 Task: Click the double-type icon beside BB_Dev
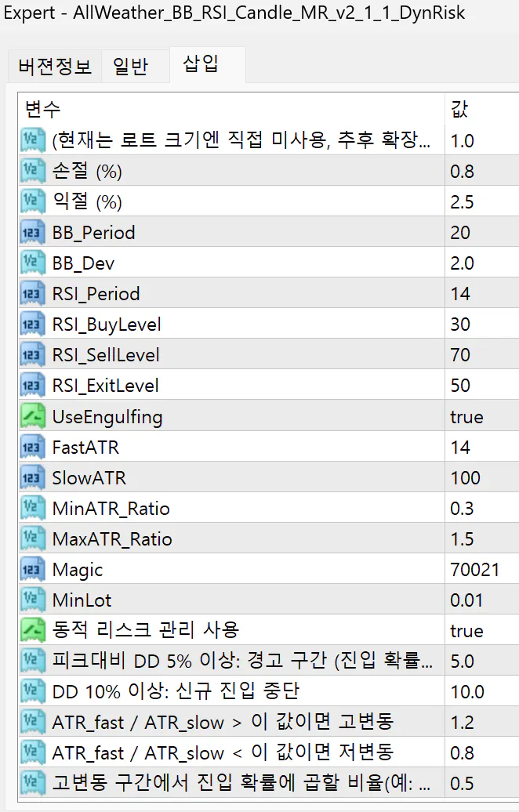pyautogui.click(x=32, y=263)
